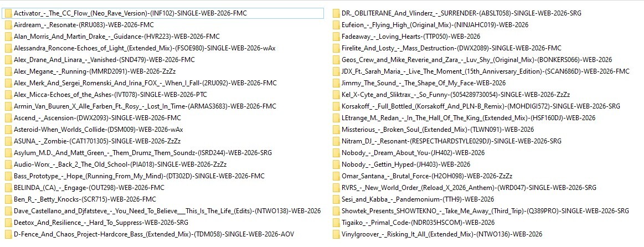Select the Audio-Worx Back 2 The Old School name
Screen dimensions: 644x247
[x=120, y=164]
